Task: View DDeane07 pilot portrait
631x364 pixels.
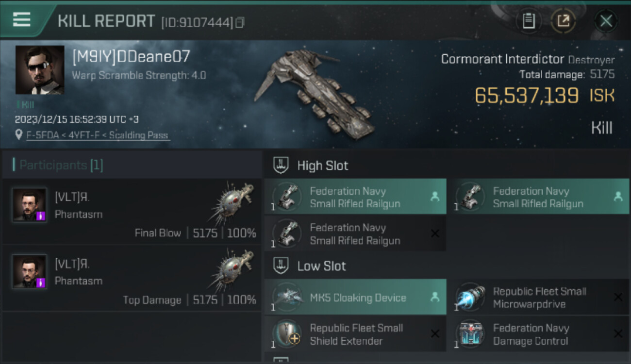Action: pyautogui.click(x=40, y=70)
